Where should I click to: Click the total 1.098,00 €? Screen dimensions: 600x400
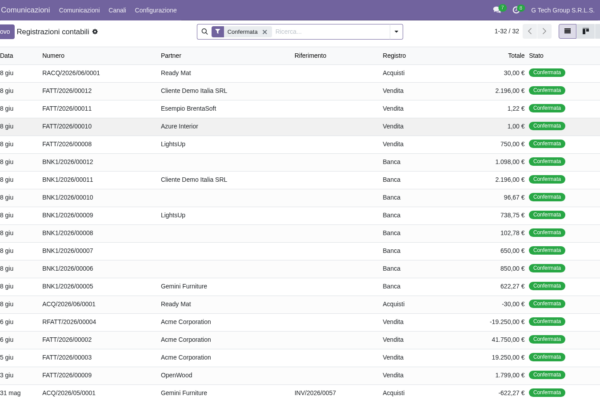click(510, 162)
